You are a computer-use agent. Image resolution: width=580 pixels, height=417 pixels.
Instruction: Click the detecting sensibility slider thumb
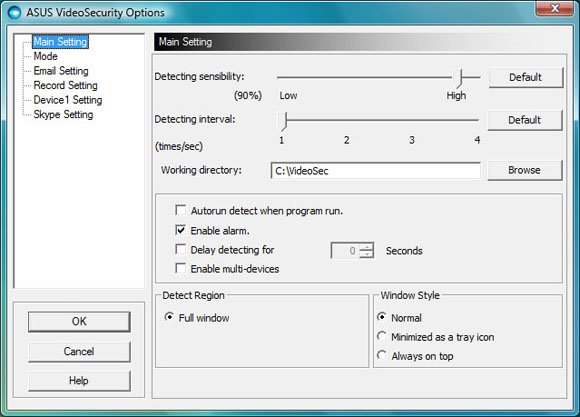(x=459, y=78)
